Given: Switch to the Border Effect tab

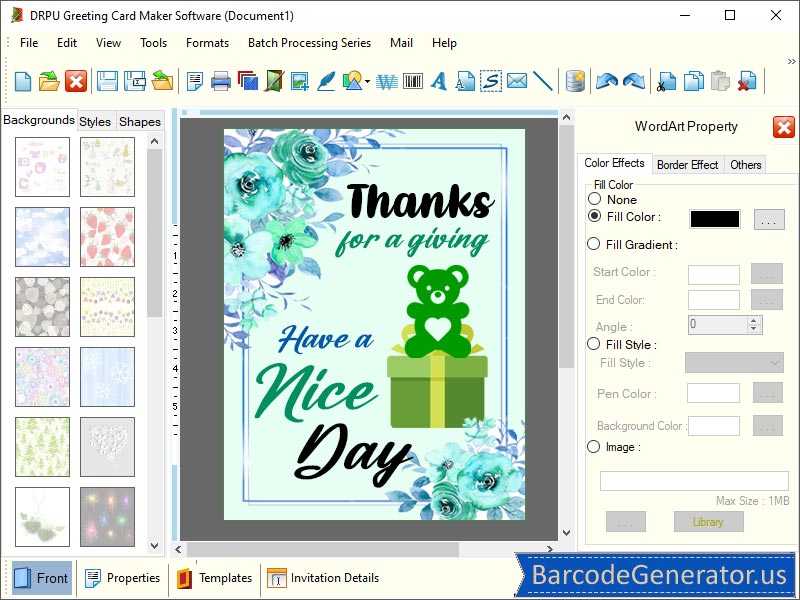Looking at the screenshot, I should click(x=687, y=165).
